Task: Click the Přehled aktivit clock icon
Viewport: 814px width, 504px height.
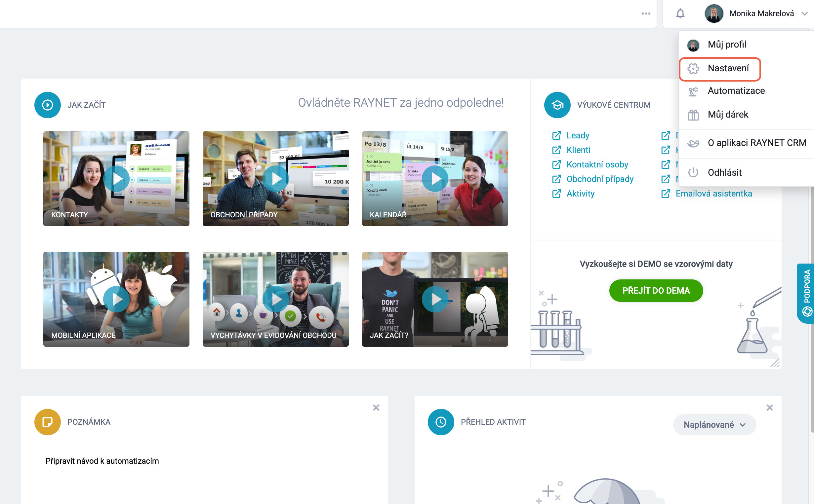Action: [440, 422]
